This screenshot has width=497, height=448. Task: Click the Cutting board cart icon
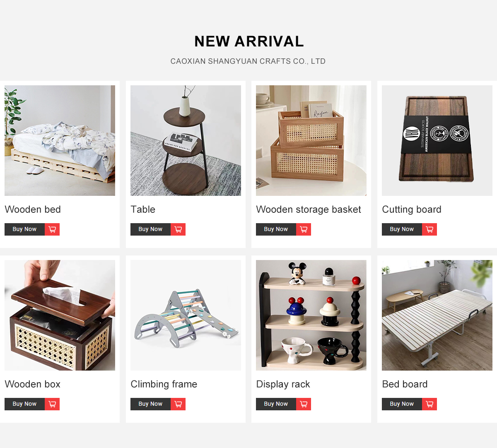[x=429, y=229]
